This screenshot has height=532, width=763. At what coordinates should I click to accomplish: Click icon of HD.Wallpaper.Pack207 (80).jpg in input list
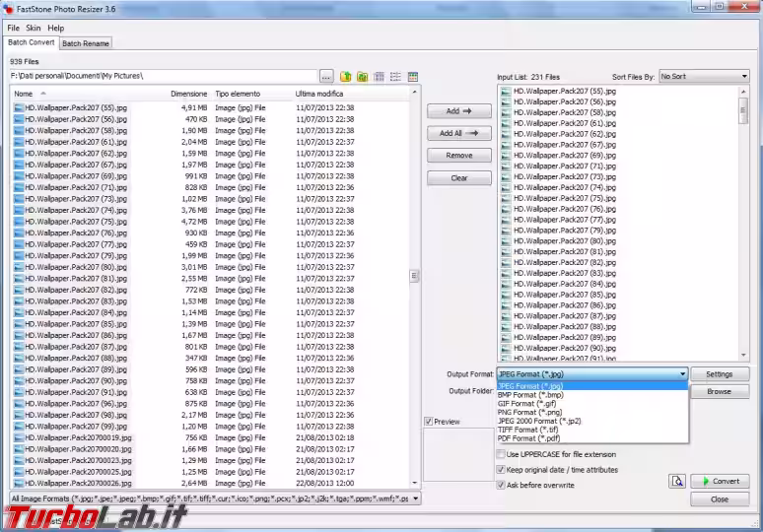pyautogui.click(x=506, y=240)
